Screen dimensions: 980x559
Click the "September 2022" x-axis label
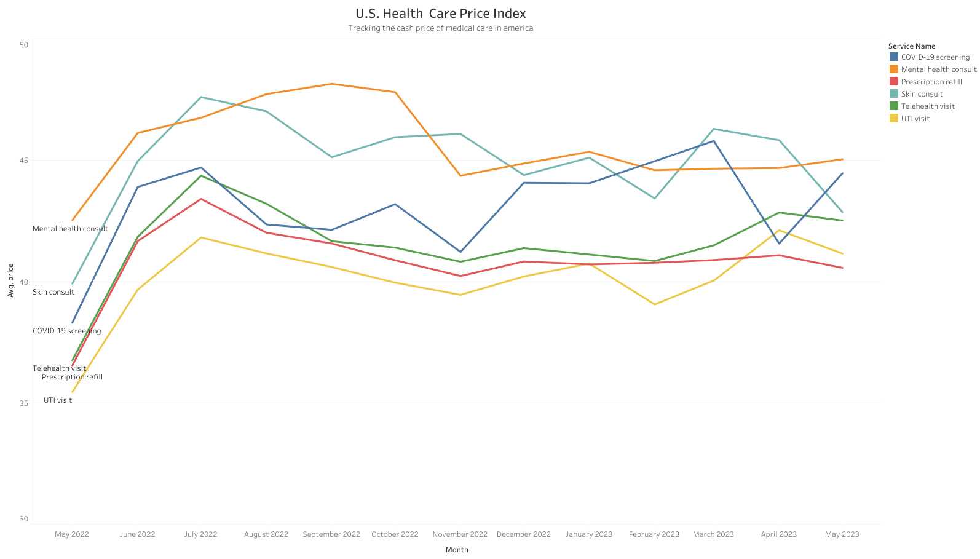pyautogui.click(x=331, y=534)
